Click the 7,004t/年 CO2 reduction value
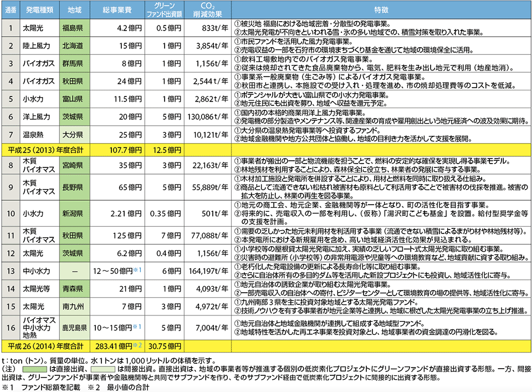This screenshot has width=532, height=392. (212, 328)
